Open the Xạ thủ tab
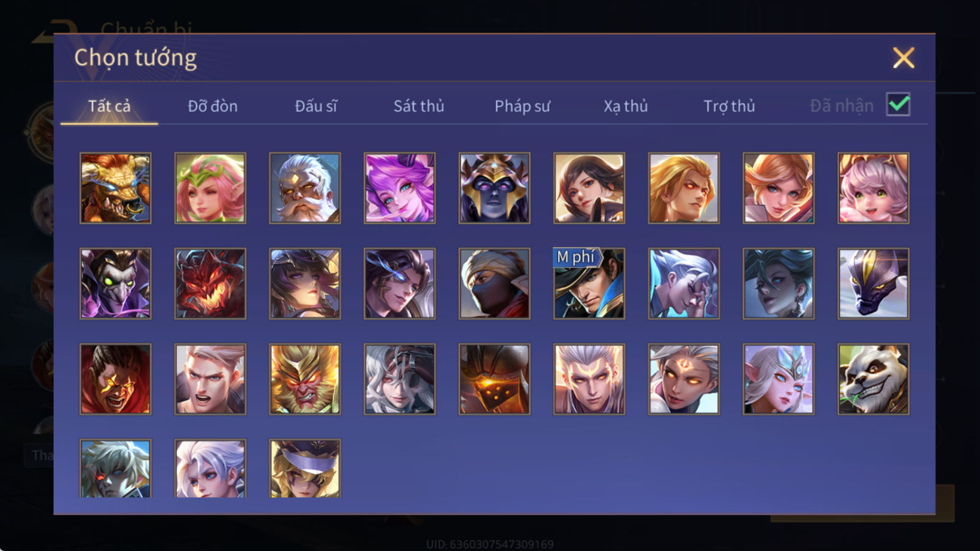The width and height of the screenshot is (980, 551). point(625,106)
